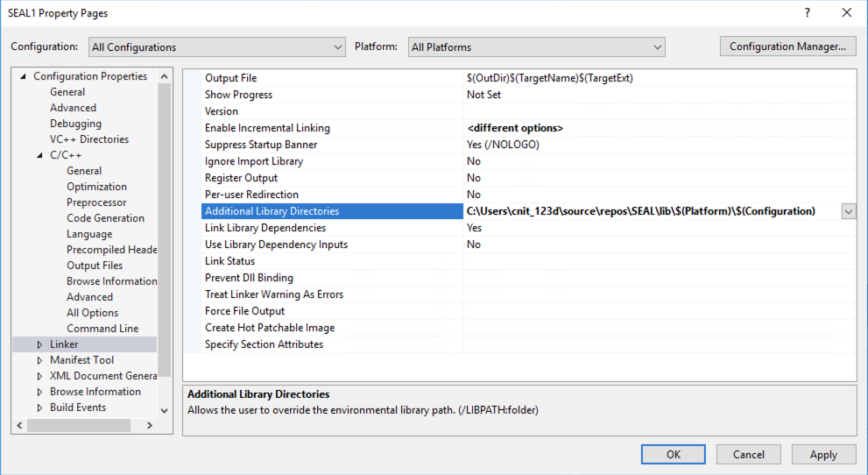Collapse the C/C++ tree node
868x475 pixels.
click(39, 155)
